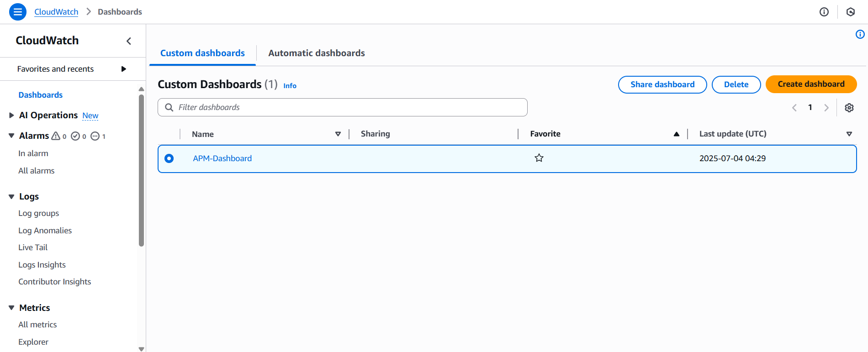This screenshot has width=868, height=352.
Task: Open the APM-Dashboard link
Action: [222, 158]
